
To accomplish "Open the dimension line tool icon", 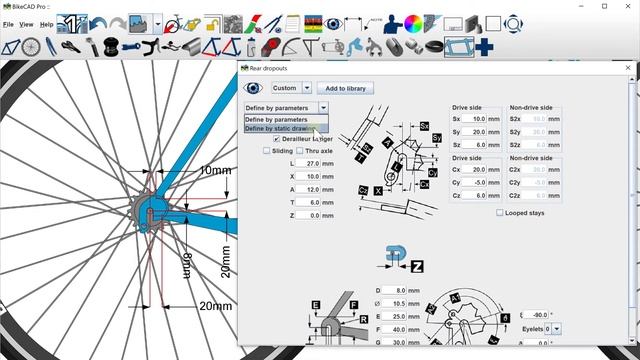I will (x=353, y=24).
